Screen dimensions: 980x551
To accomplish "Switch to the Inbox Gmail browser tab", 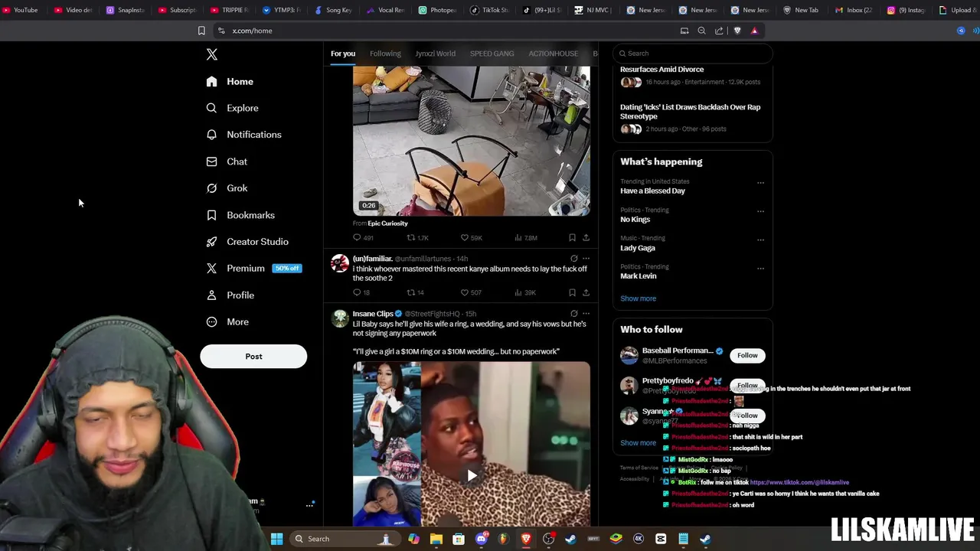I will coord(854,10).
